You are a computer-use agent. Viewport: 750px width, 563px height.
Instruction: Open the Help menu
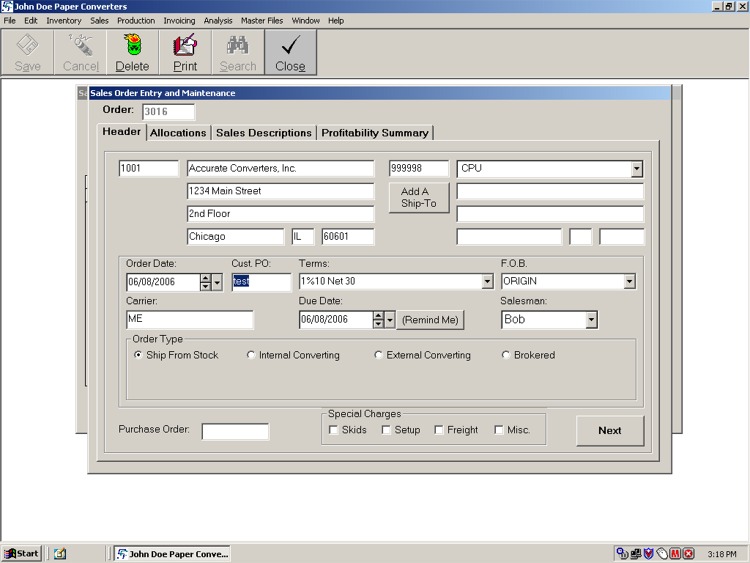336,21
